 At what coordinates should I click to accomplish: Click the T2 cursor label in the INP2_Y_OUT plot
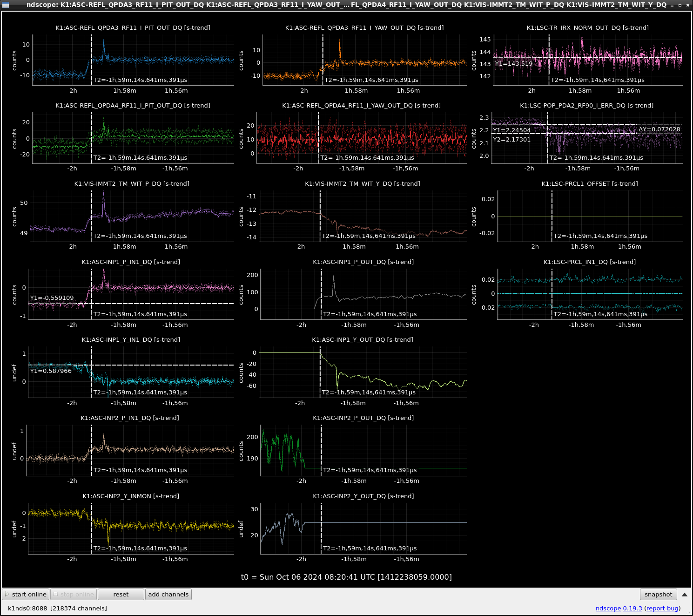370,548
